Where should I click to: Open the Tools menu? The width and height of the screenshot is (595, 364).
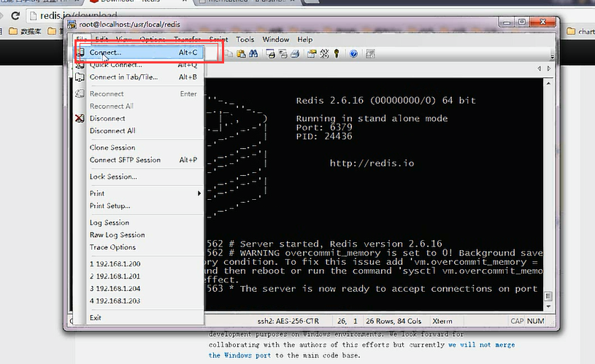[245, 39]
